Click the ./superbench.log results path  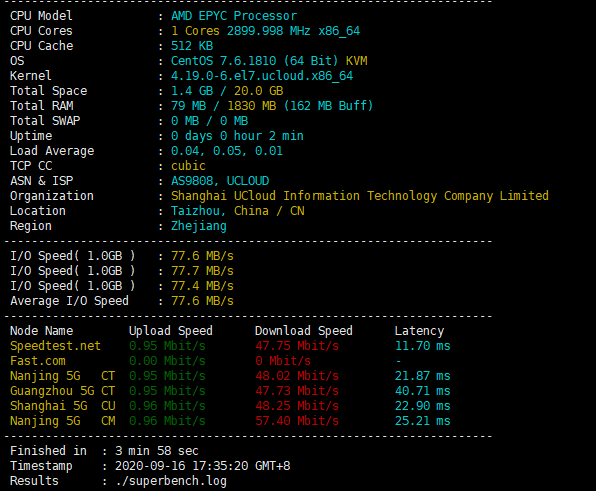click(171, 481)
